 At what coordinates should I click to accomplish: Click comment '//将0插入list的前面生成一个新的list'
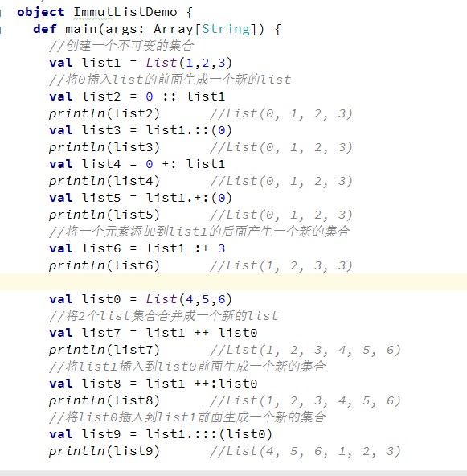pyautogui.click(x=170, y=80)
